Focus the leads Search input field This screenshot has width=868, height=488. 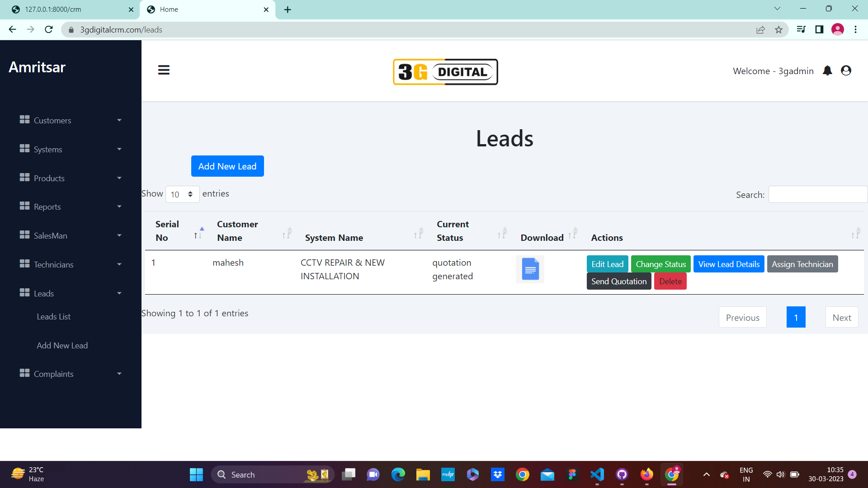point(818,195)
